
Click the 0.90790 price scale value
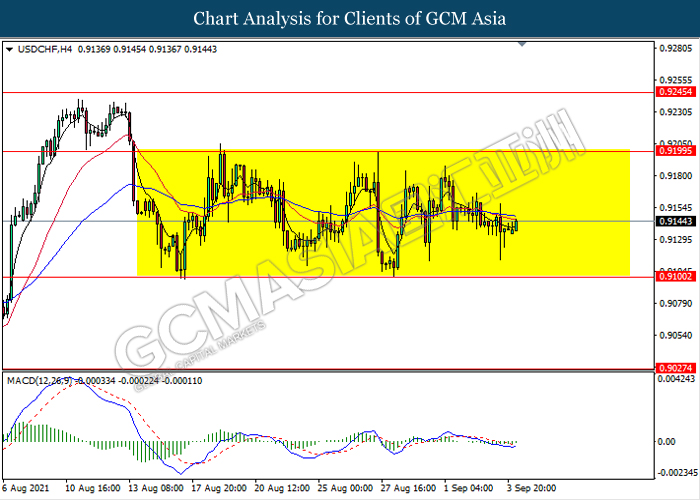676,304
